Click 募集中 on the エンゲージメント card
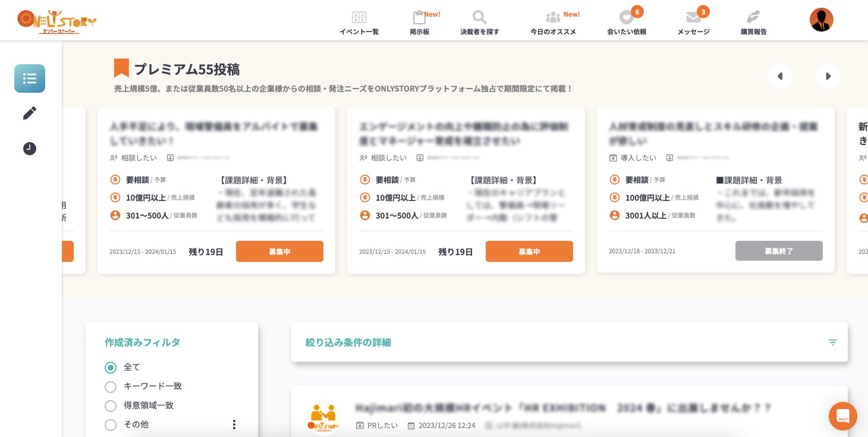 [529, 251]
